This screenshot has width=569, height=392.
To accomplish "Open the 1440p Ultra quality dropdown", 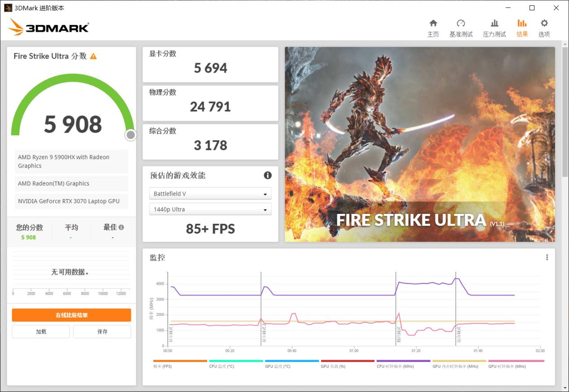I will [210, 209].
